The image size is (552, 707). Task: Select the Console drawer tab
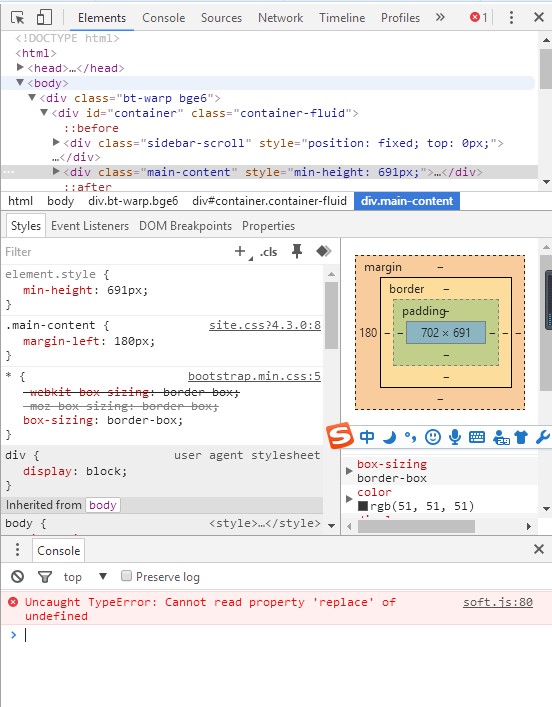click(x=59, y=551)
